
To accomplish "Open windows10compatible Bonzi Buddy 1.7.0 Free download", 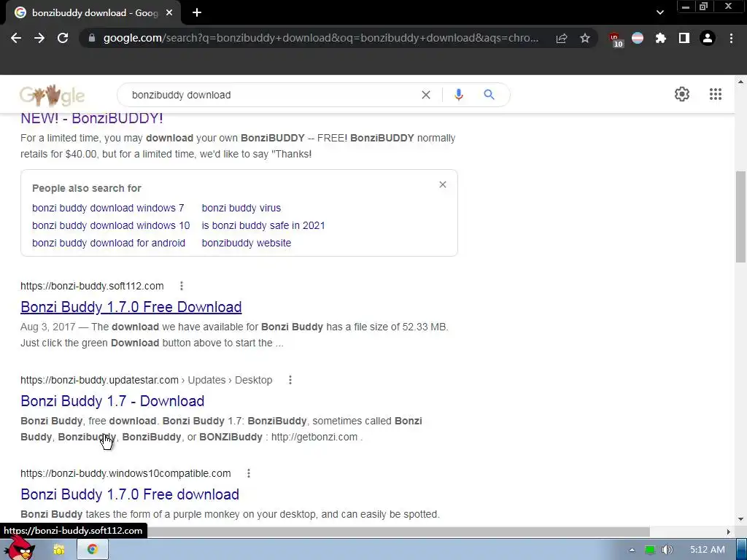I will point(130,494).
